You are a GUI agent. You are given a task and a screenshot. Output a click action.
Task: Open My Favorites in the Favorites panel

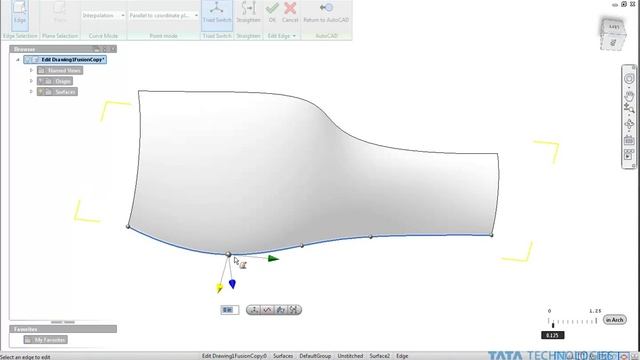pyautogui.click(x=46, y=340)
